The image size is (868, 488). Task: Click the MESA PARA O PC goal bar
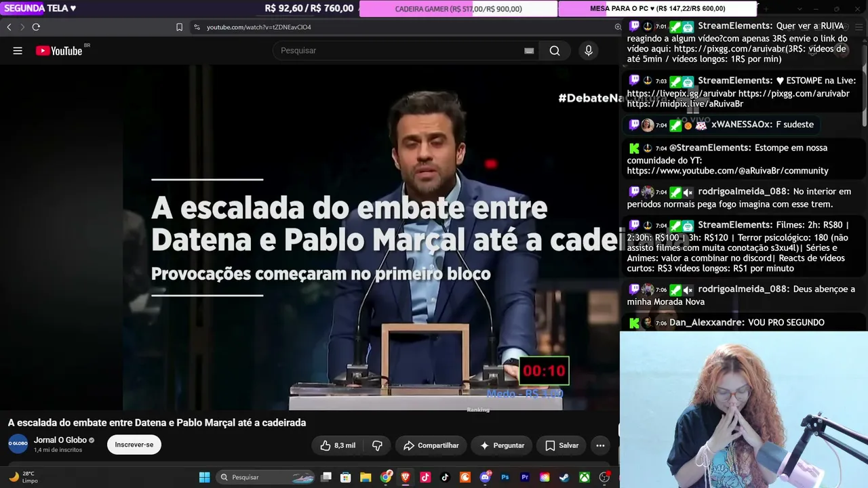pyautogui.click(x=658, y=9)
